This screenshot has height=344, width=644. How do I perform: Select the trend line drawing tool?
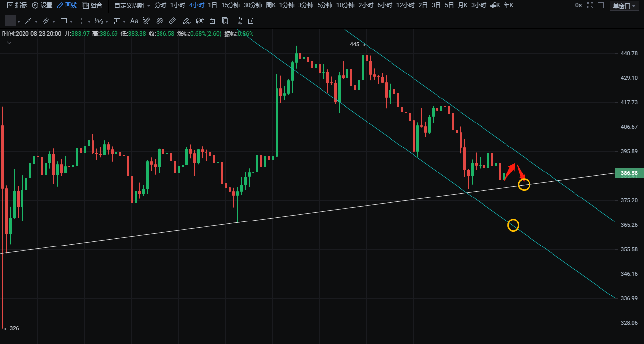[28, 21]
